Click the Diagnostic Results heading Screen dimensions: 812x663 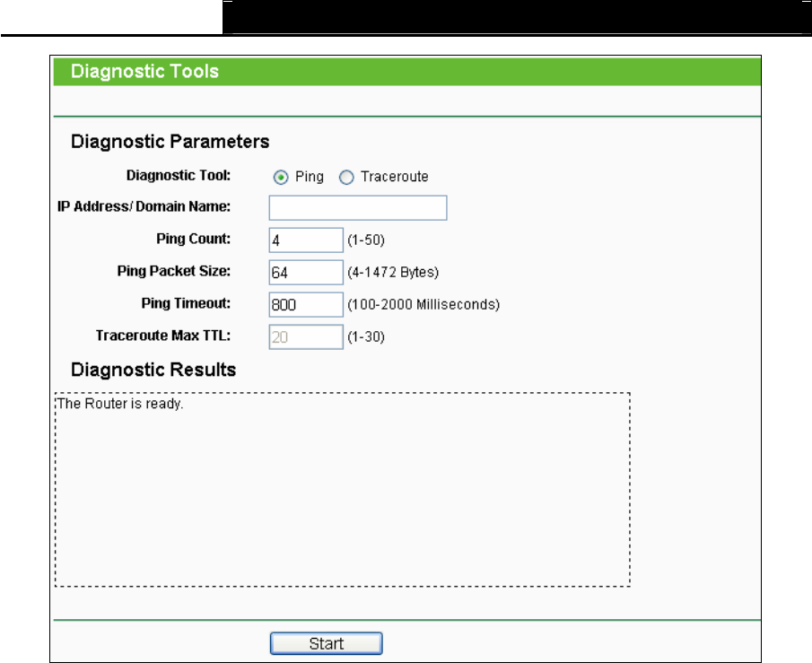click(153, 370)
